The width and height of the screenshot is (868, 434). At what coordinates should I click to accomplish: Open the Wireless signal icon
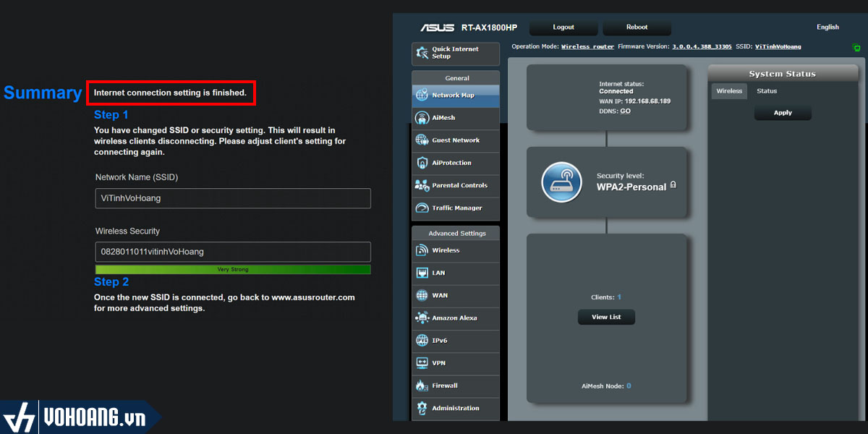click(422, 250)
